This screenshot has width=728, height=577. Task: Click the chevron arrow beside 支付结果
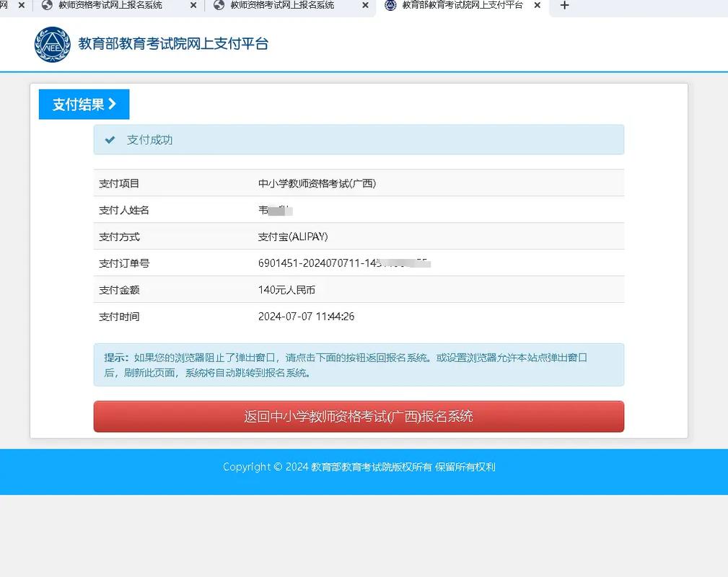112,104
